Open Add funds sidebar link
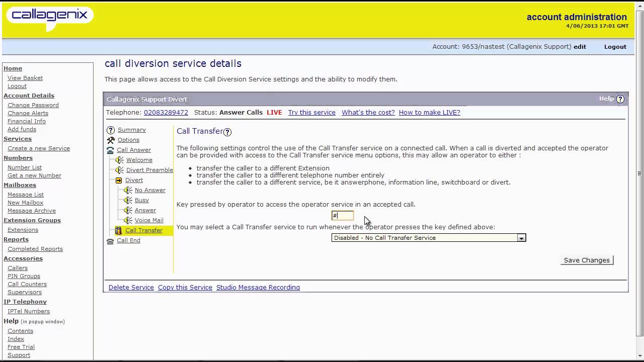 pyautogui.click(x=22, y=129)
